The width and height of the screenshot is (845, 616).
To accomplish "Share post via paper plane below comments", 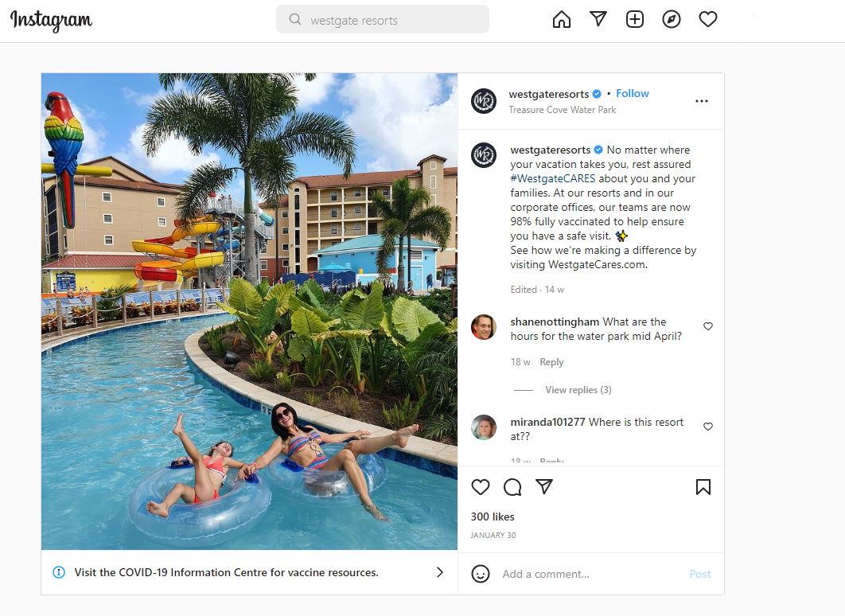I will coord(544,486).
